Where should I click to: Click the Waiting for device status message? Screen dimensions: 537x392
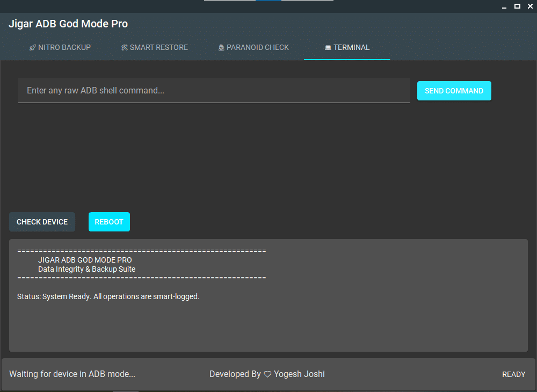point(72,374)
